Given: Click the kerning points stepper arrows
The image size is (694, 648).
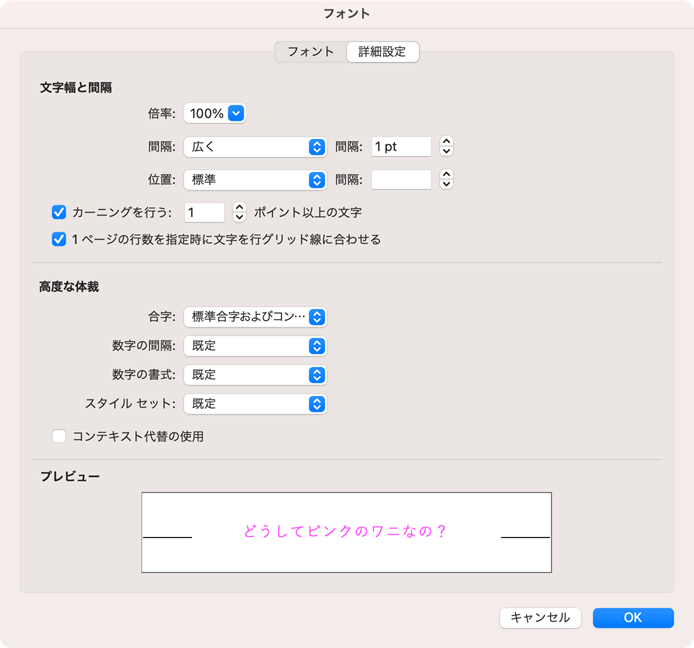Looking at the screenshot, I should tap(239, 212).
